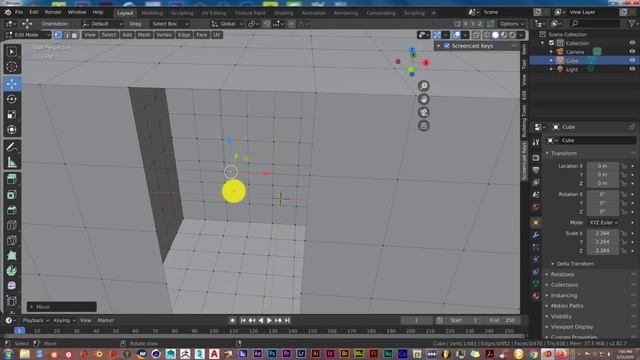Select the Spin tool

12,271
